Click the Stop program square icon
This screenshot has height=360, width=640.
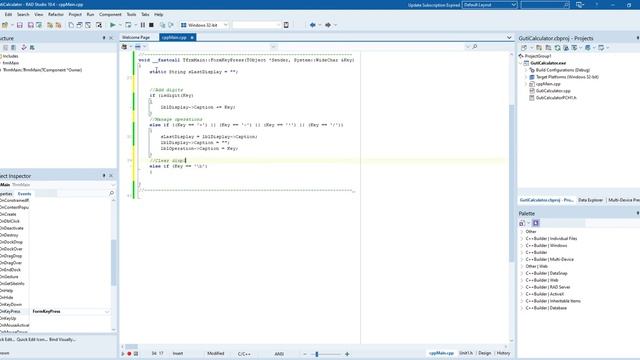[151, 25]
